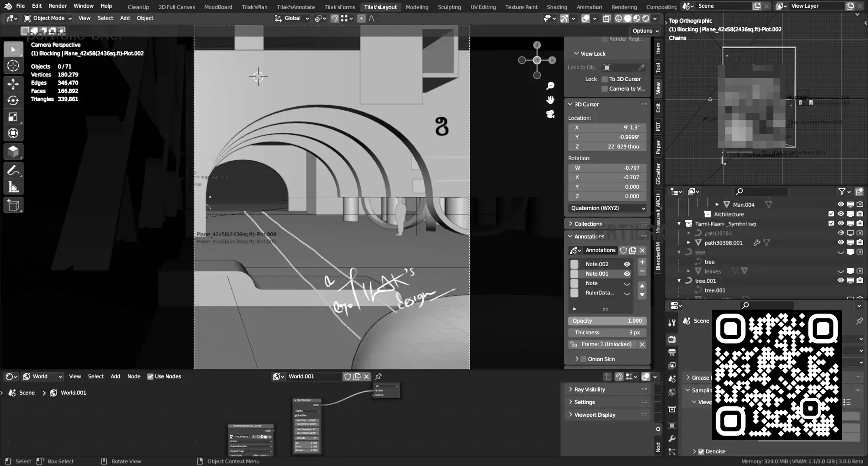Select the Move tool in toolbar
868x466 pixels.
click(13, 84)
